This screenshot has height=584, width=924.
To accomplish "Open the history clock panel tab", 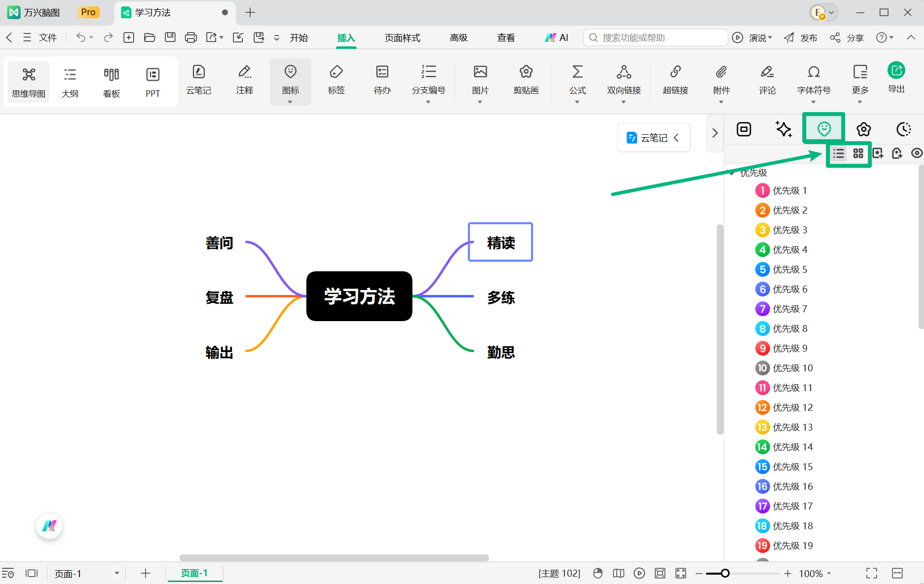I will pos(903,129).
